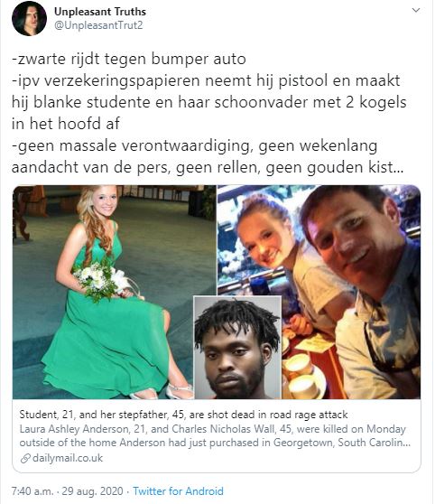Open the Twitter for Android source link

178,490
